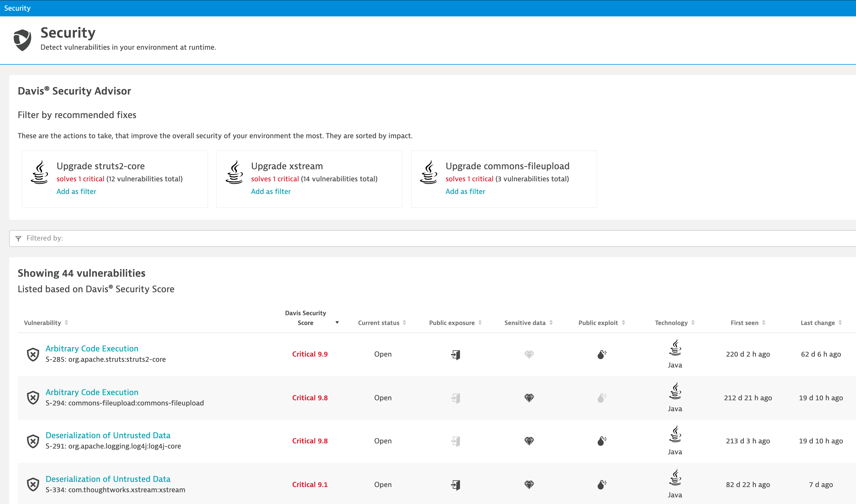The height and width of the screenshot is (504, 856).
Task: Click '62 d 6 h ago' last change
Action: click(x=821, y=354)
